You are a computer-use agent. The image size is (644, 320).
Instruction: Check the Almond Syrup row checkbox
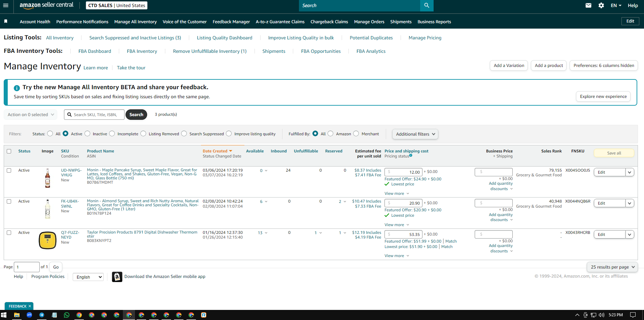click(x=9, y=201)
